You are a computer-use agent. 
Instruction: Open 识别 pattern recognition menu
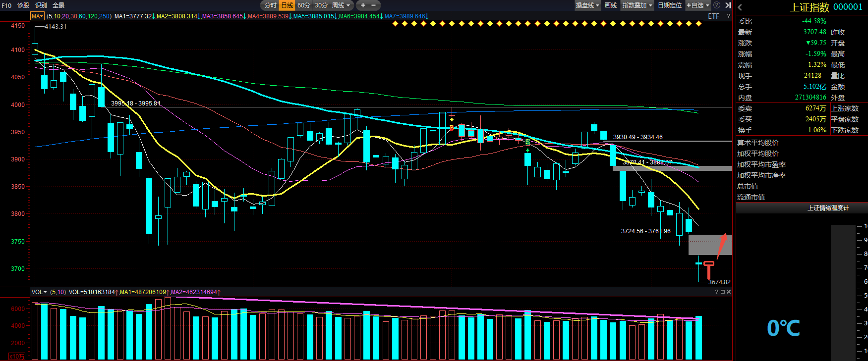point(41,5)
